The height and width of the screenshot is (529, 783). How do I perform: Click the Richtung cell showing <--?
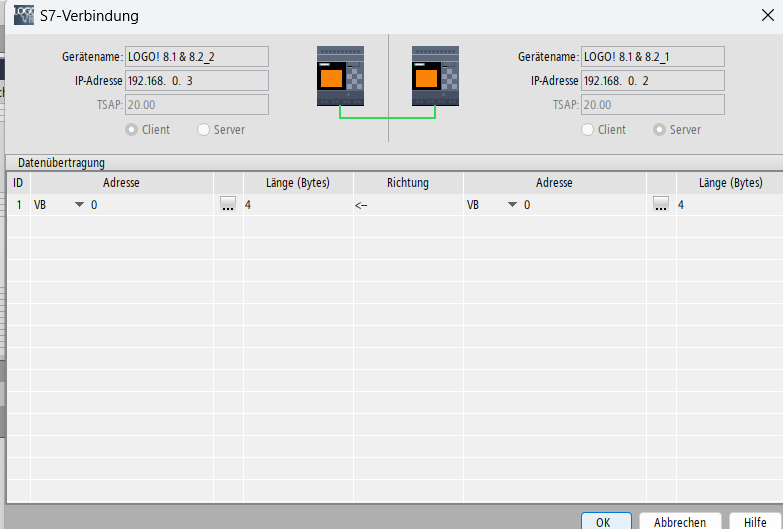click(x=408, y=205)
